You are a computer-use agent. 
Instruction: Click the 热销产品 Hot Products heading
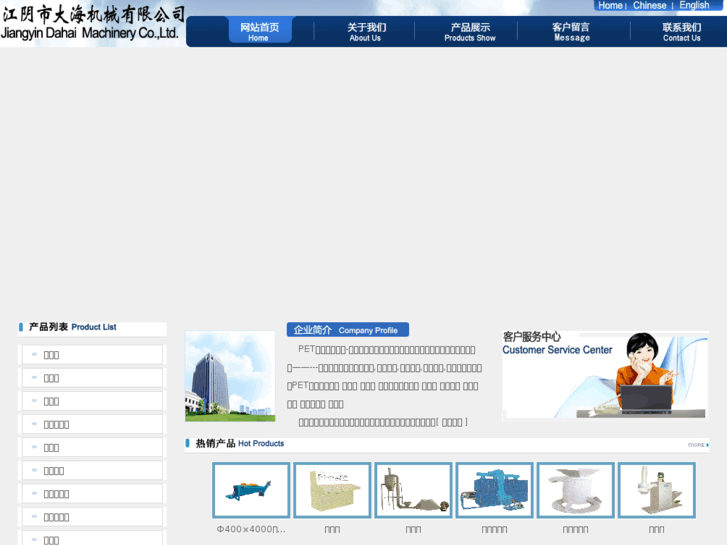click(x=239, y=443)
